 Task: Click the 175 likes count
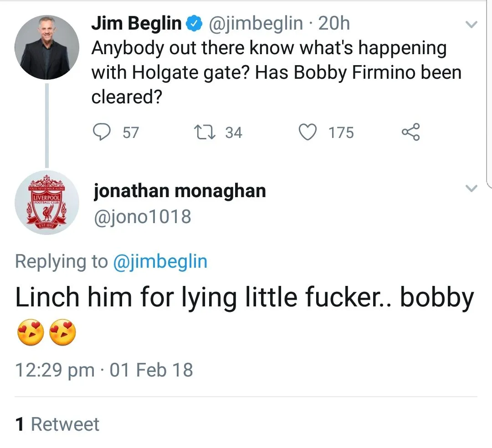click(341, 132)
